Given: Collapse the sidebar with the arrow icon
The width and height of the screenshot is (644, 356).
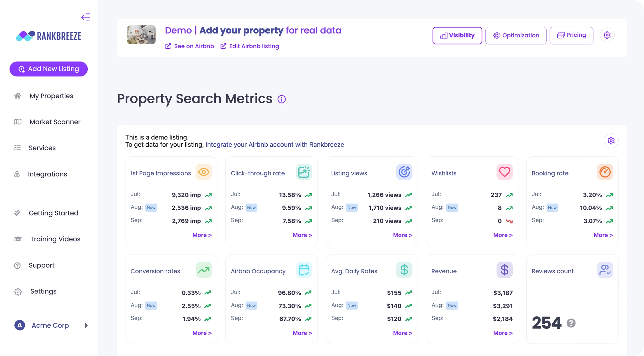Looking at the screenshot, I should pos(85,17).
